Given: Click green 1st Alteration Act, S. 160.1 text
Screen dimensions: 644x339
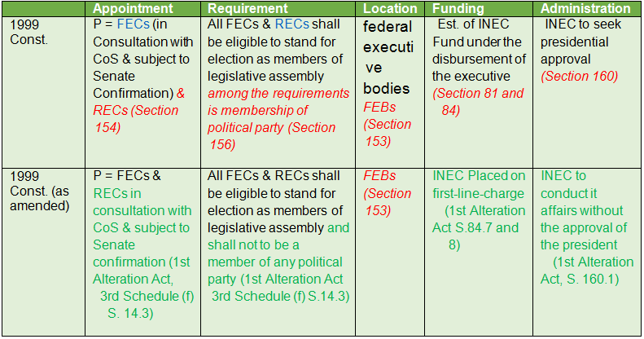Looking at the screenshot, I should point(586,271).
